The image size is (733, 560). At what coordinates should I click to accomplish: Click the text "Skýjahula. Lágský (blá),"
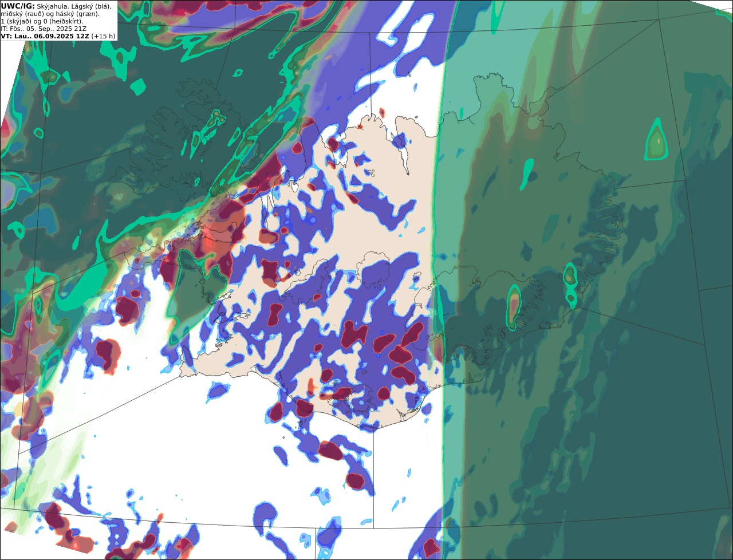click(x=74, y=6)
